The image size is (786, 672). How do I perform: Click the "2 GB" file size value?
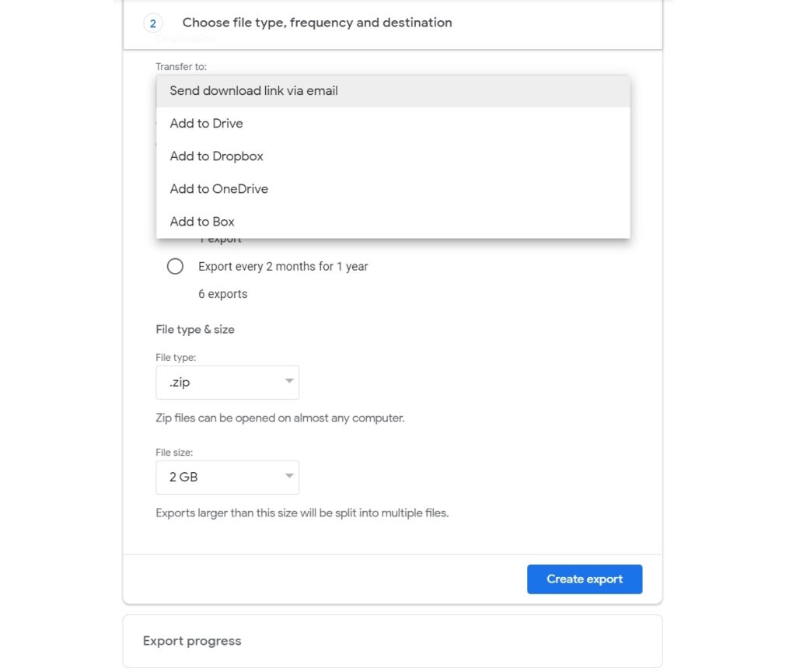182,477
